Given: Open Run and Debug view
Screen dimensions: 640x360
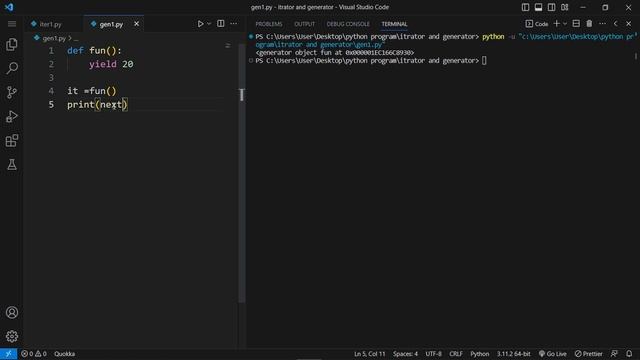Looking at the screenshot, I should coord(12,116).
